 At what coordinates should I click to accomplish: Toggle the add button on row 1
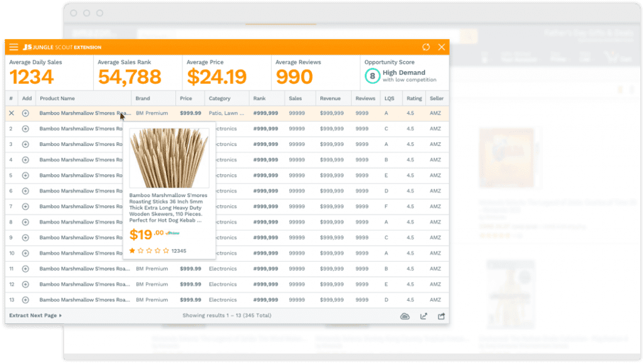coord(26,113)
